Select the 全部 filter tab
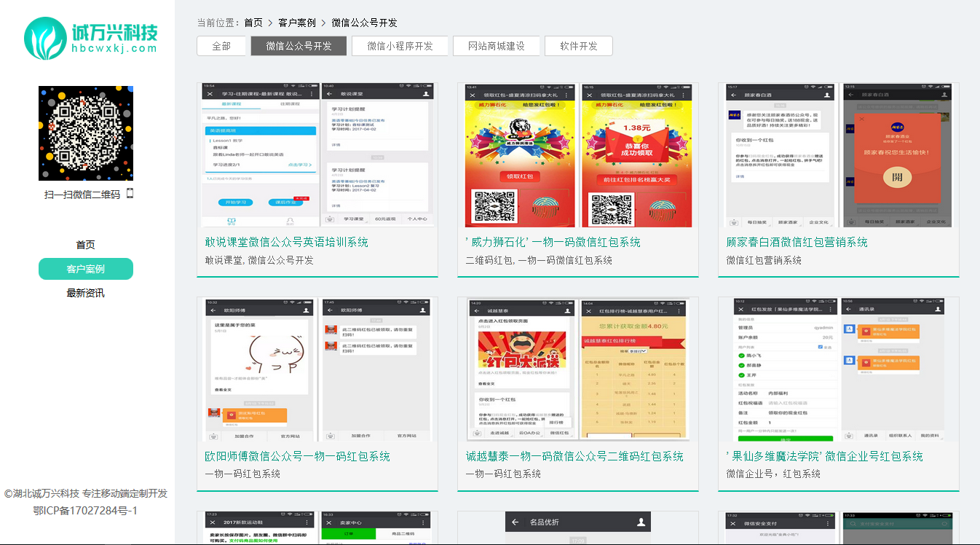980x545 pixels. coord(221,46)
